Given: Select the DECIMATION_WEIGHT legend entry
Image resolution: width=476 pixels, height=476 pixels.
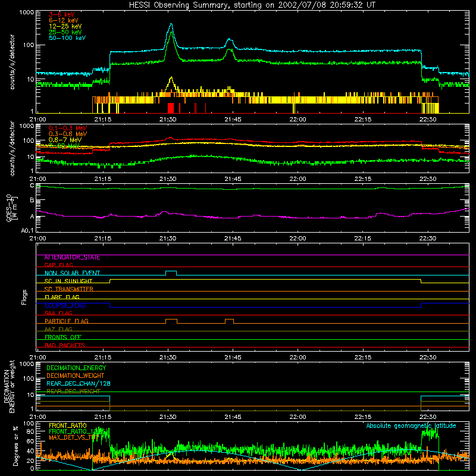Looking at the screenshot, I should pos(76,375).
